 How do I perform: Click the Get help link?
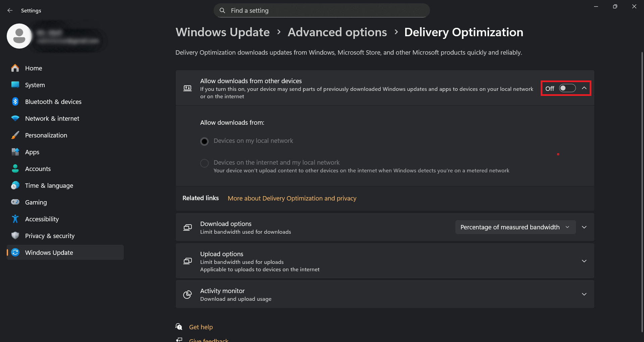201,327
